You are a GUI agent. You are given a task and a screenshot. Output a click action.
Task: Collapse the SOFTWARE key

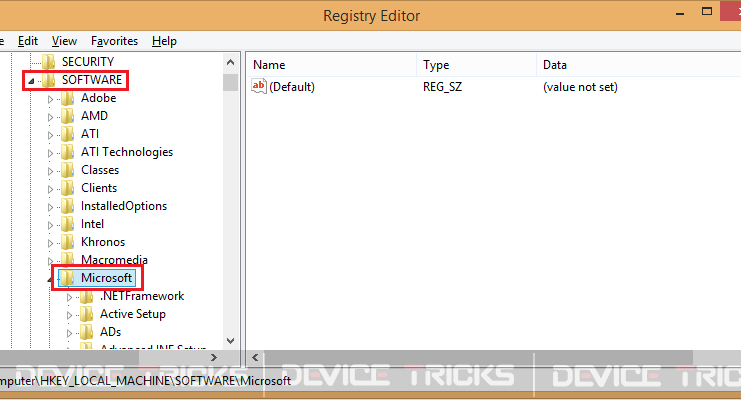click(31, 81)
